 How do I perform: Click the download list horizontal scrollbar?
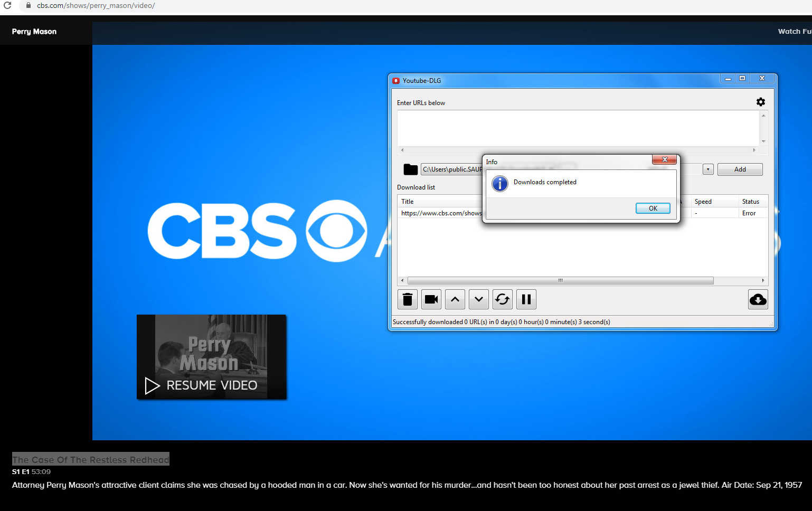pos(560,281)
